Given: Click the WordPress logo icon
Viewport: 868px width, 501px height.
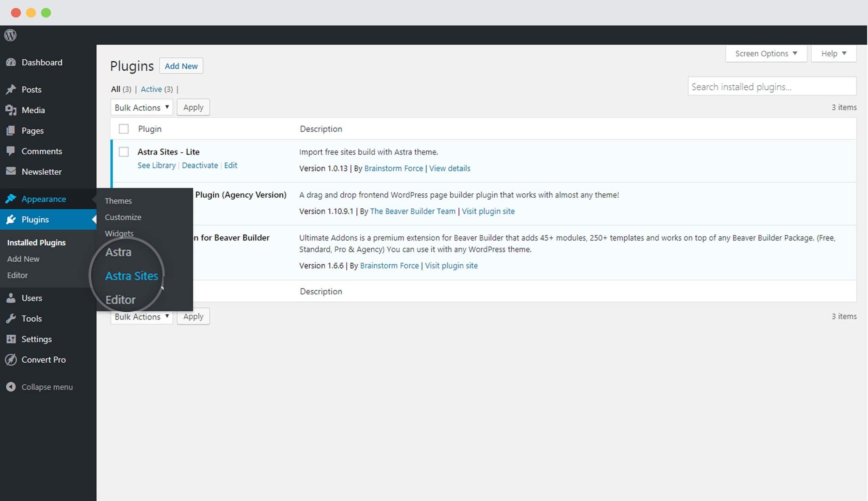Looking at the screenshot, I should (x=11, y=35).
